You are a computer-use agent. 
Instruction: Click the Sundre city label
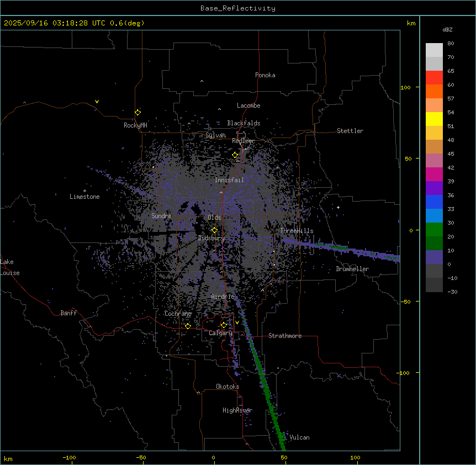[x=161, y=216]
